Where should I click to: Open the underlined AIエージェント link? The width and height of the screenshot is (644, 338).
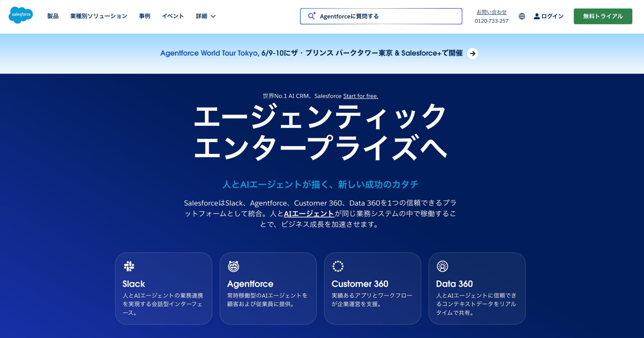click(309, 214)
